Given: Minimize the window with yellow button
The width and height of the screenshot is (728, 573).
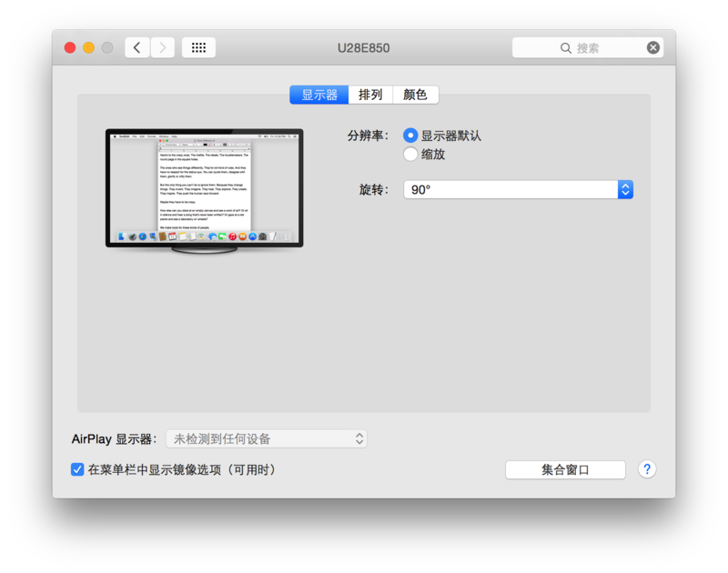Looking at the screenshot, I should point(88,48).
